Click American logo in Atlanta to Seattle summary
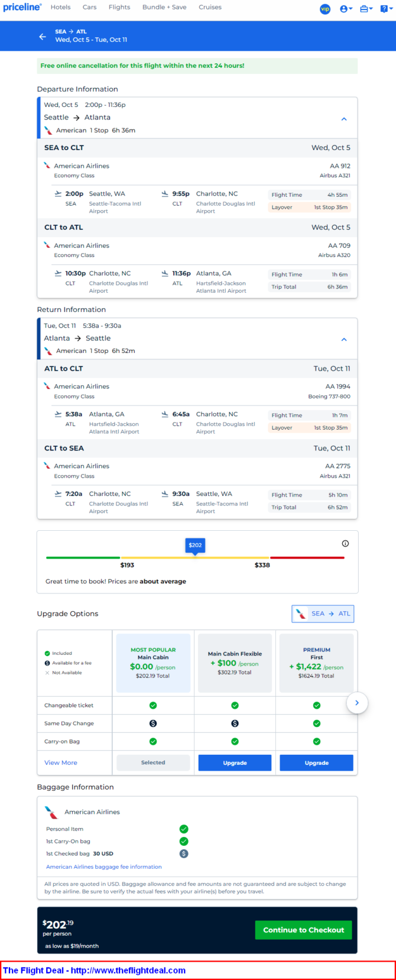 tap(48, 351)
